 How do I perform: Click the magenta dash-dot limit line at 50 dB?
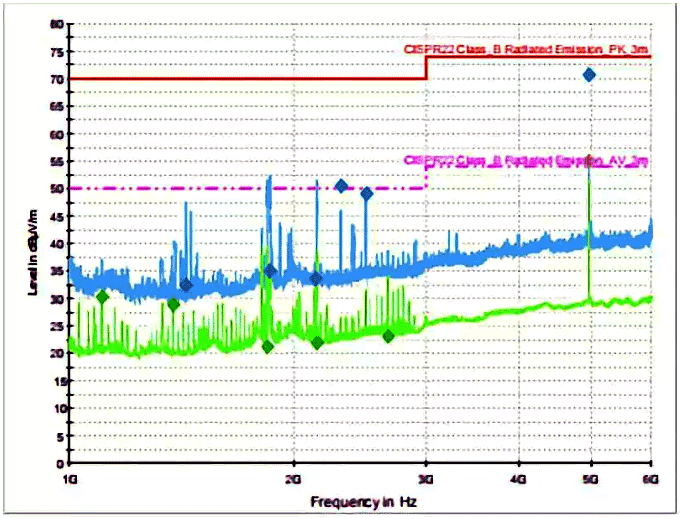[x=250, y=188]
